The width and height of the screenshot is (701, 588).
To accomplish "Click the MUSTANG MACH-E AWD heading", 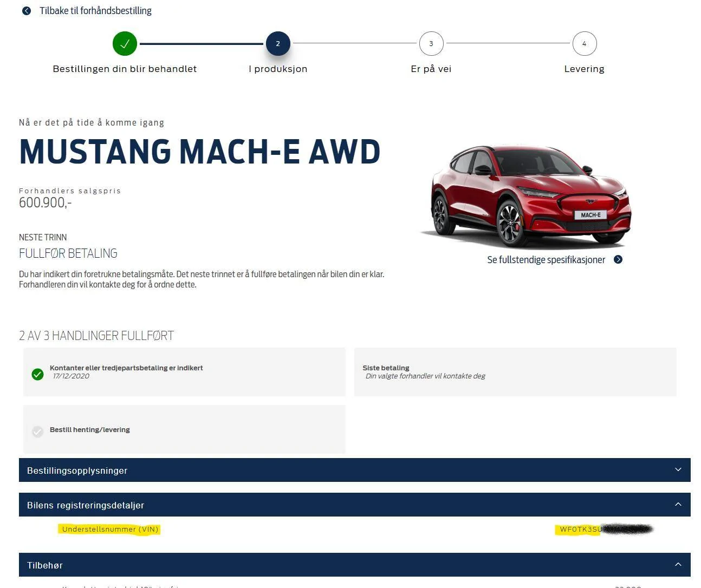I will (200, 152).
